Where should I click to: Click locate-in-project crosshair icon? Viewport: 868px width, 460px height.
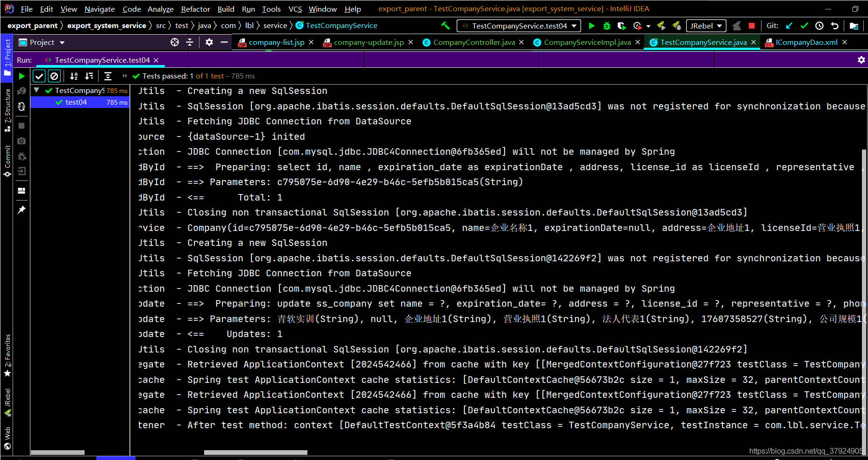(x=175, y=43)
